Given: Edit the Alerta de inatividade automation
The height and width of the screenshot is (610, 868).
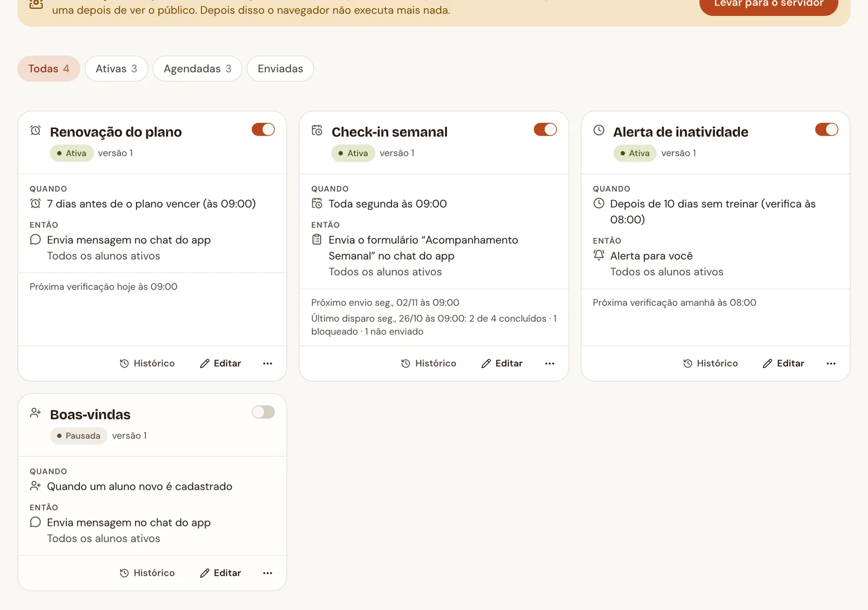Looking at the screenshot, I should coord(783,363).
